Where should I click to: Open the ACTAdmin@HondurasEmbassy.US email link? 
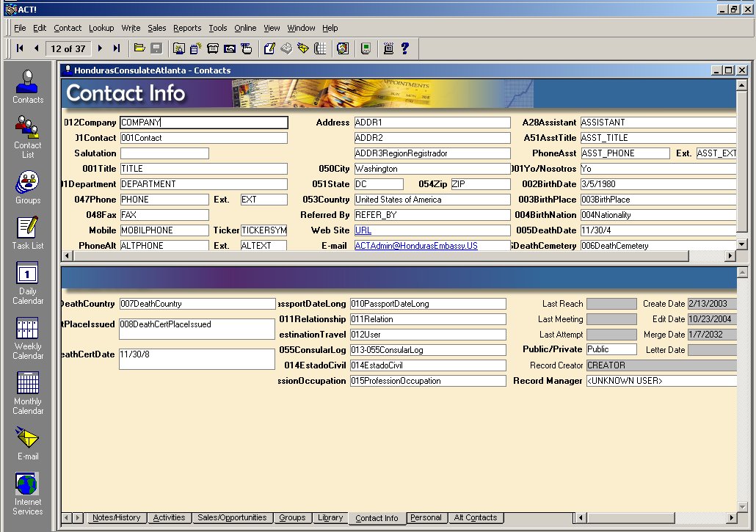coord(416,246)
